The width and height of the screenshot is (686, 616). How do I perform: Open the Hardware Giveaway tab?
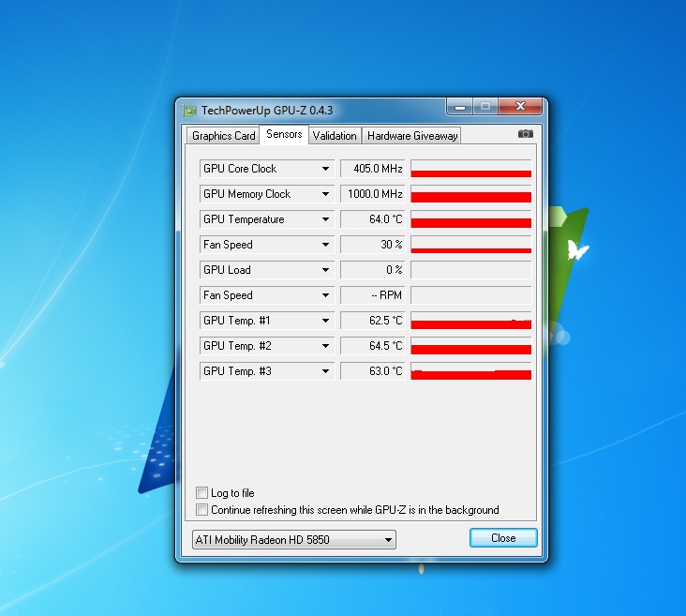coord(412,136)
